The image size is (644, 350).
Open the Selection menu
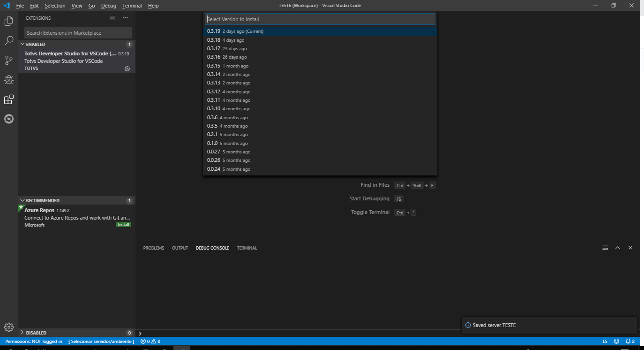[55, 6]
